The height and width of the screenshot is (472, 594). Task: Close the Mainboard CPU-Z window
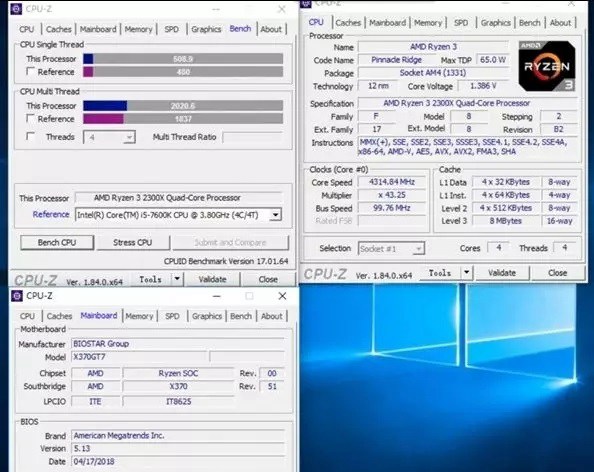point(282,296)
